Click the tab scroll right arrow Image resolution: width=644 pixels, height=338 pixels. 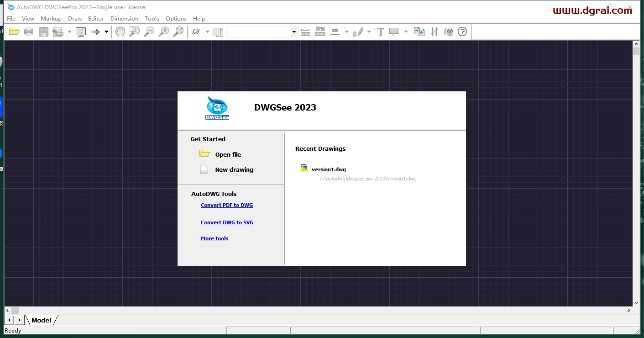pos(19,320)
